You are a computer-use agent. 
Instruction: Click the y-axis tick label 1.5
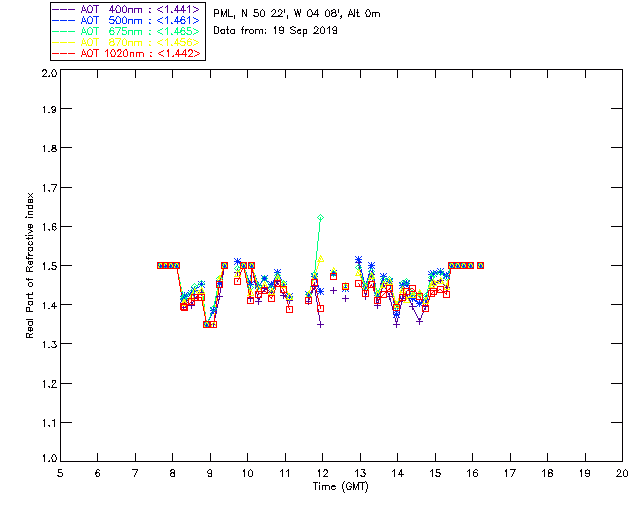[x=49, y=266]
